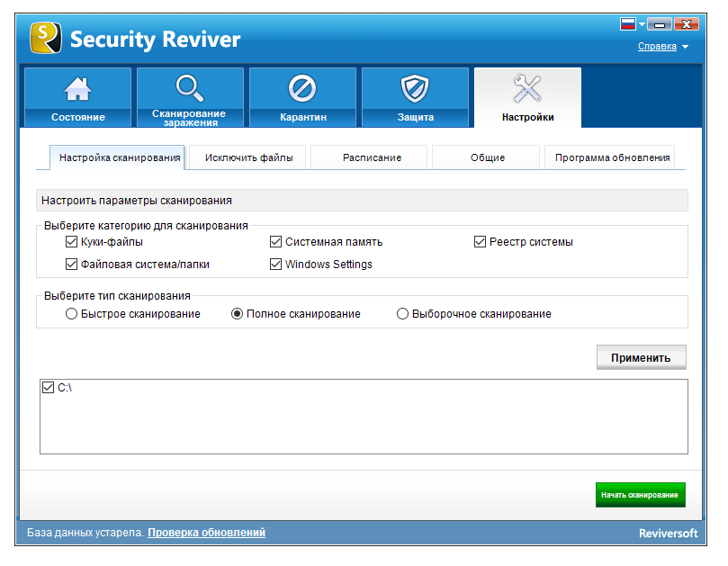Uncheck the Системная память checkbox
This screenshot has height=566, width=728.
tap(275, 242)
